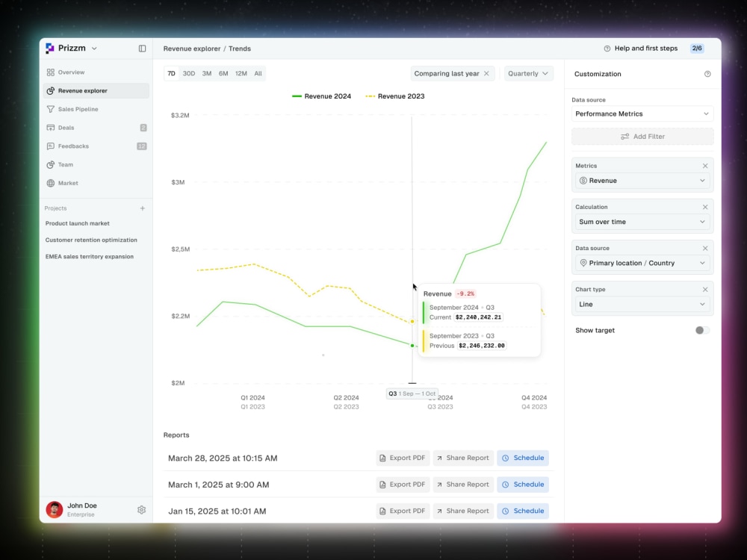Collapse the sidebar with the panel icon
747x560 pixels.
tap(142, 49)
